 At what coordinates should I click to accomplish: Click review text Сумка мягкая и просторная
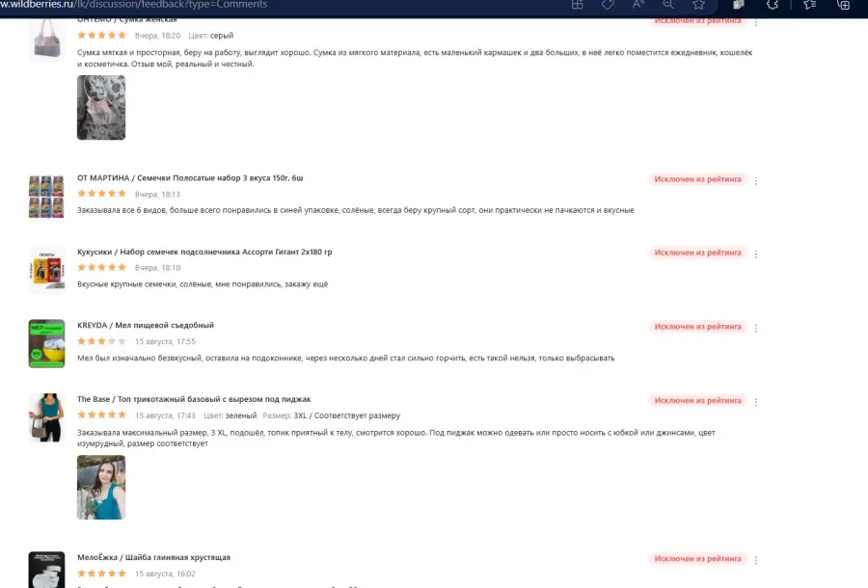pyautogui.click(x=415, y=58)
